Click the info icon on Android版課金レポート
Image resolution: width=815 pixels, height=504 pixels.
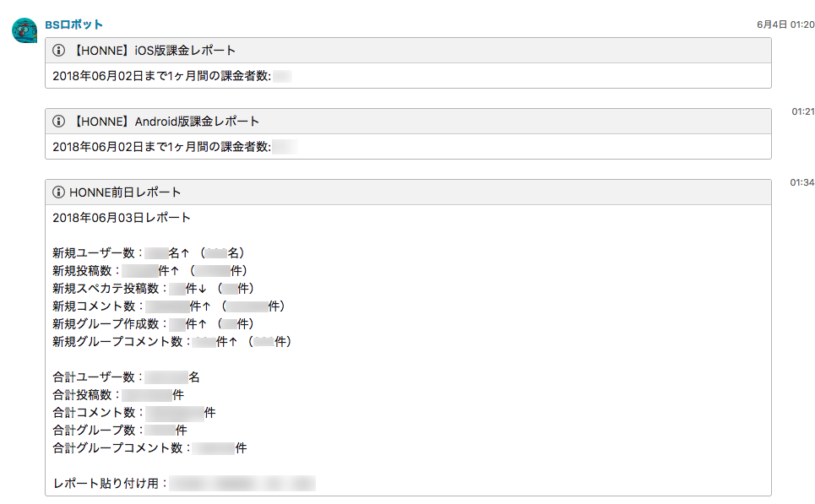tap(59, 121)
